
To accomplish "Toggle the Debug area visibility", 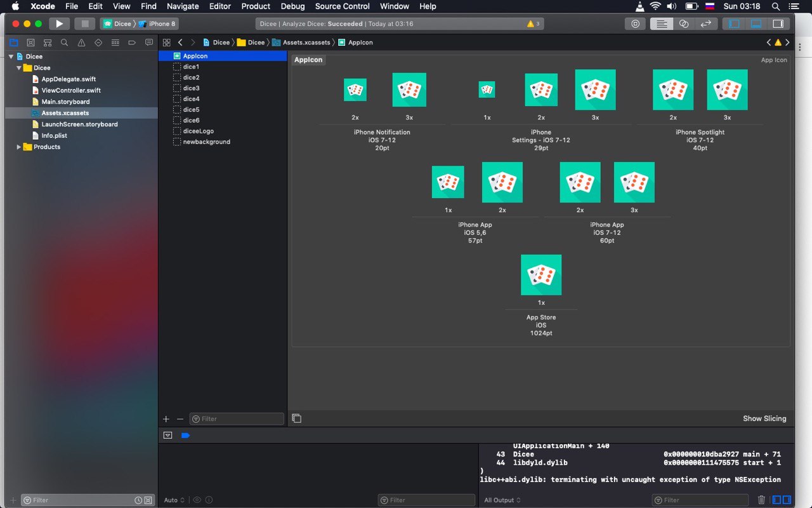I will 756,23.
